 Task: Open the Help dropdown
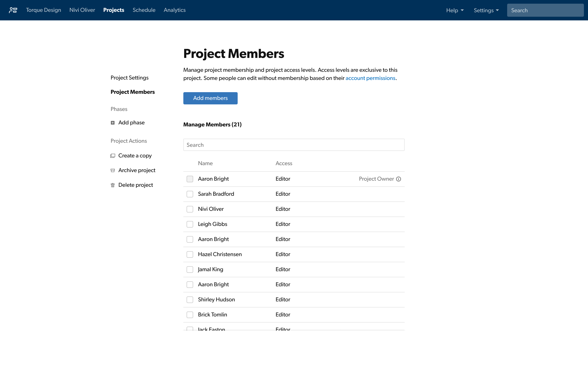pos(455,10)
